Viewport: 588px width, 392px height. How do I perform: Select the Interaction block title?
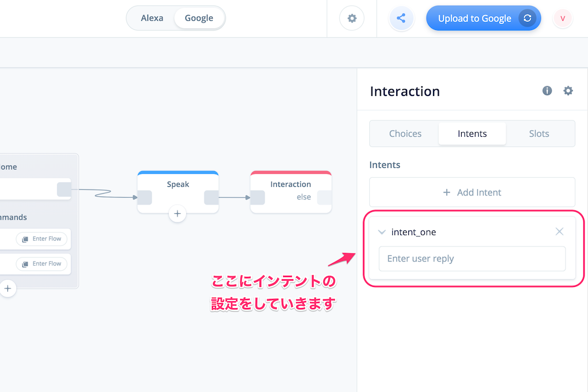point(291,185)
